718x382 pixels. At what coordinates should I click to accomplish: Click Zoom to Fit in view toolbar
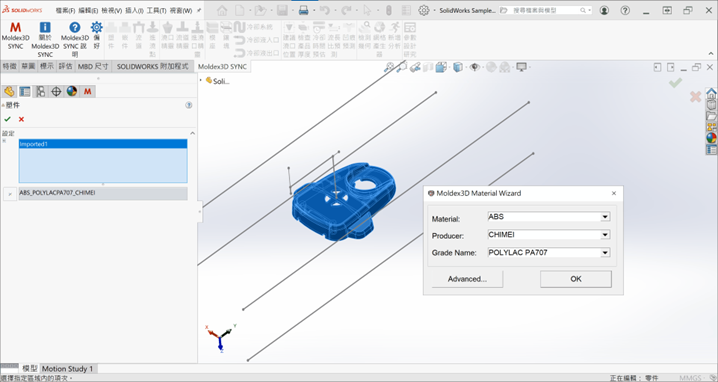tap(389, 67)
